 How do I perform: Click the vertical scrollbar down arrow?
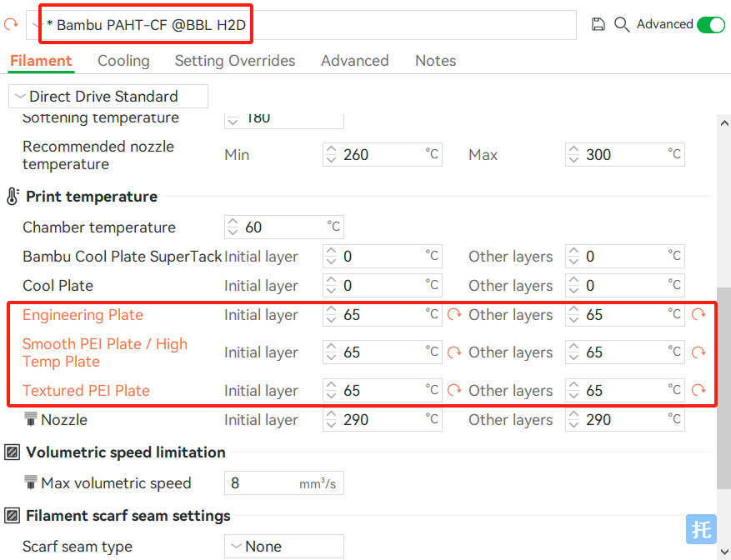tap(724, 551)
